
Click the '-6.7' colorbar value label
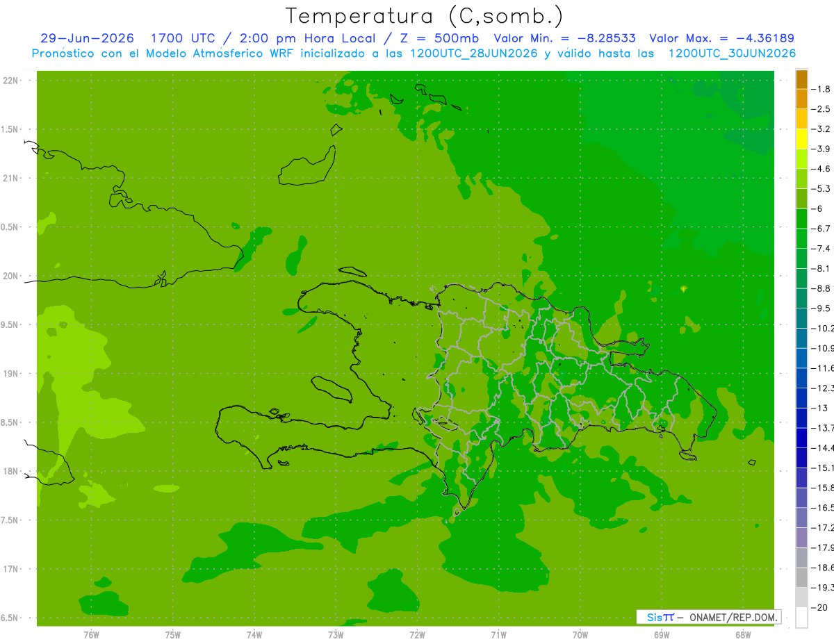point(821,229)
